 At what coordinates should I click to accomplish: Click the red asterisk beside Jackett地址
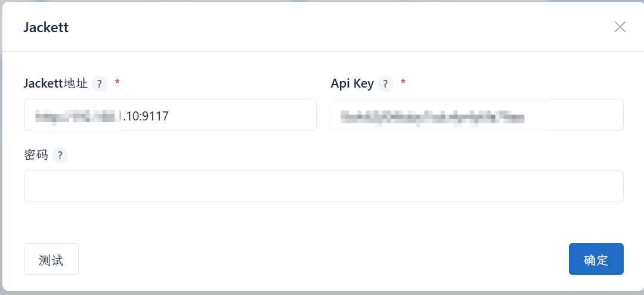[117, 82]
